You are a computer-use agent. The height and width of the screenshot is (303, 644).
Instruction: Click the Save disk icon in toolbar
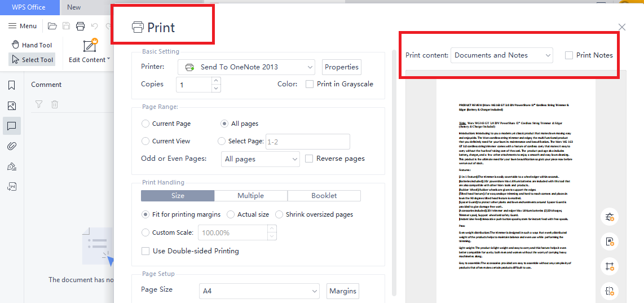click(66, 26)
